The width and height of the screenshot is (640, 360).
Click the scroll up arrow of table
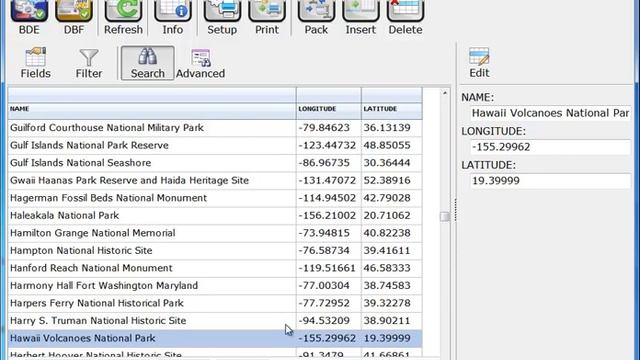point(445,93)
